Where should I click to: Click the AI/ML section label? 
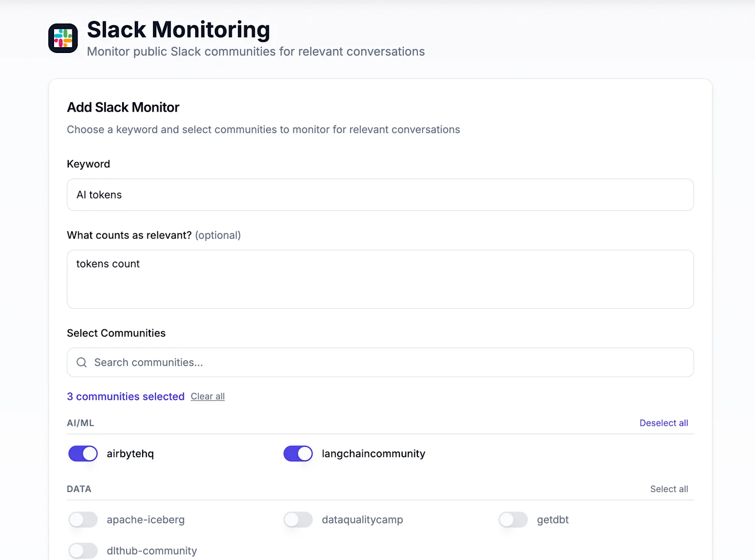pyautogui.click(x=80, y=423)
